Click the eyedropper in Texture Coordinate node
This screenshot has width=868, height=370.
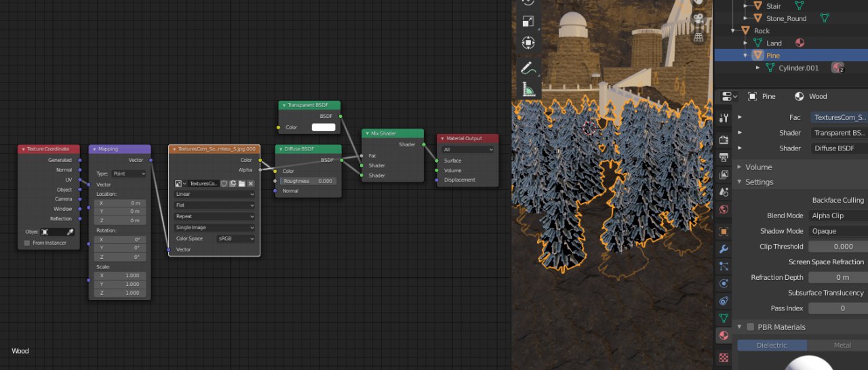[69, 232]
